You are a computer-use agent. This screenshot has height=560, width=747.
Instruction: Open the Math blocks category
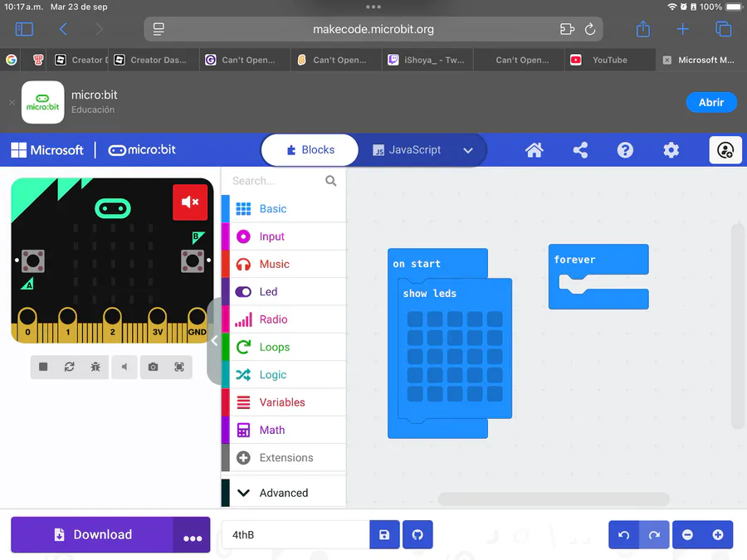point(284,430)
